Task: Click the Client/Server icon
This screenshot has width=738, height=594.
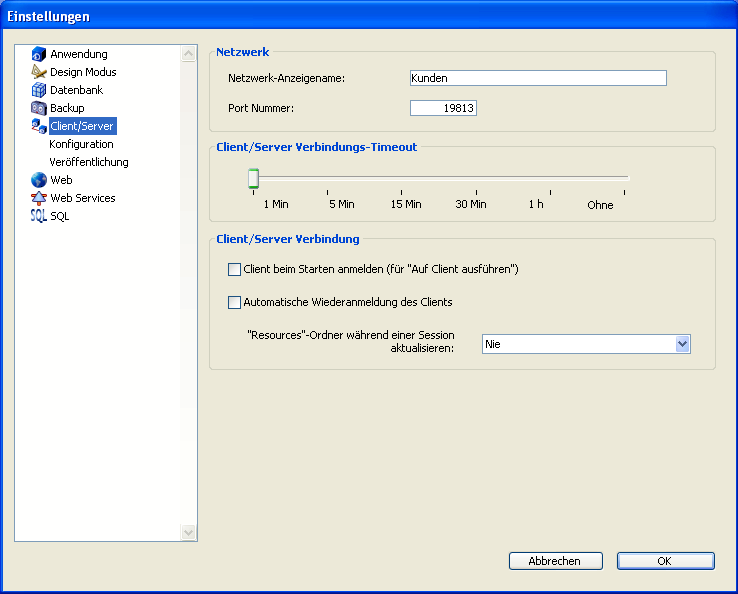Action: click(x=39, y=126)
